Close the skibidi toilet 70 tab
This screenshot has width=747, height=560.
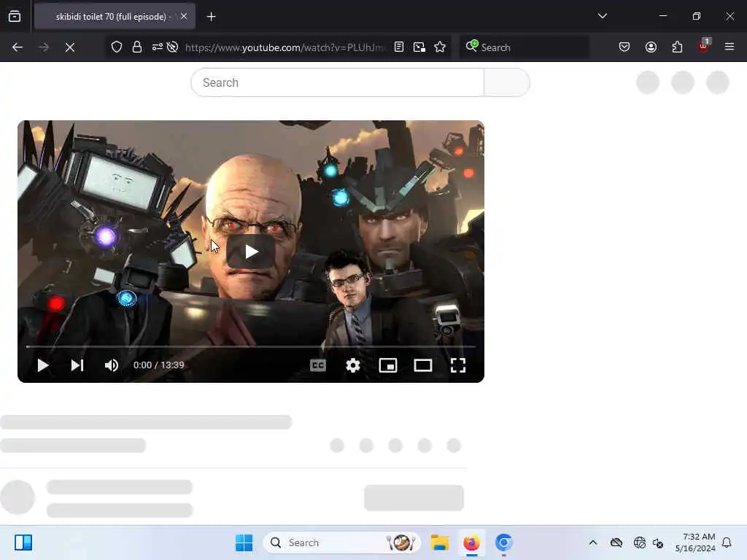[184, 16]
